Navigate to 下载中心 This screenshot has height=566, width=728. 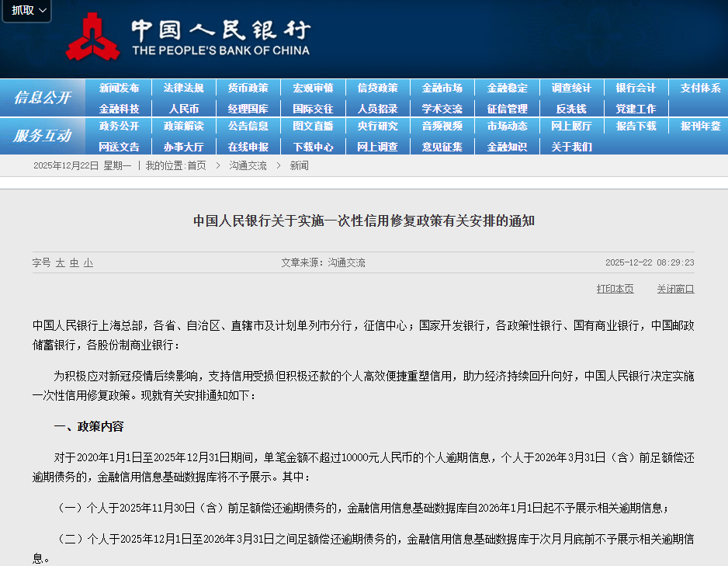313,146
